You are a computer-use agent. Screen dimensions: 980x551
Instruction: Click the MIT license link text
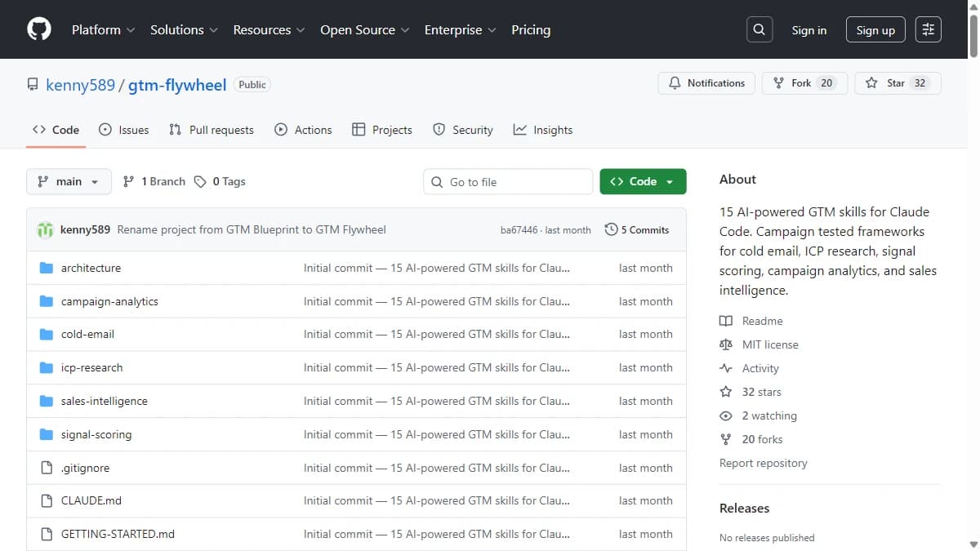pyautogui.click(x=770, y=345)
